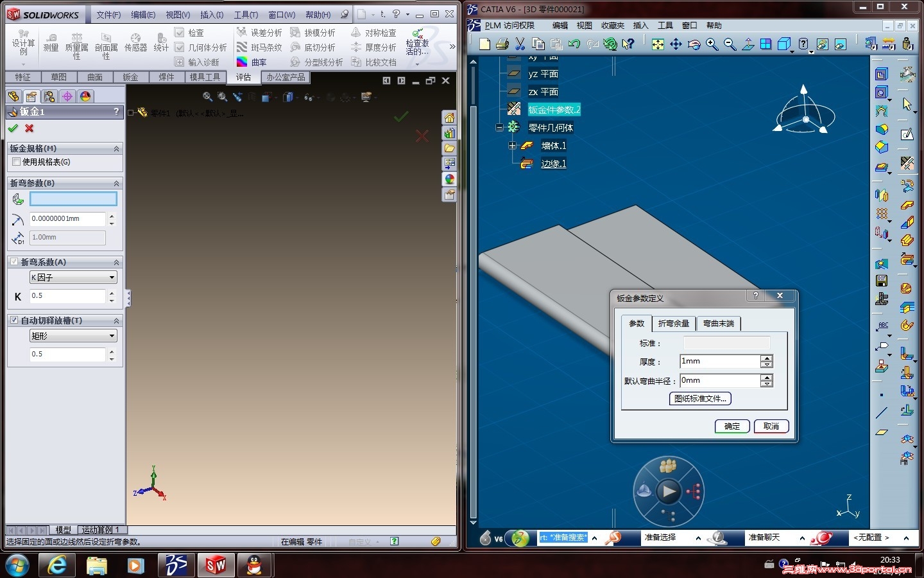The width and height of the screenshot is (924, 578).
Task: Switch to the 钣金 ribbon tab
Action: (x=130, y=77)
